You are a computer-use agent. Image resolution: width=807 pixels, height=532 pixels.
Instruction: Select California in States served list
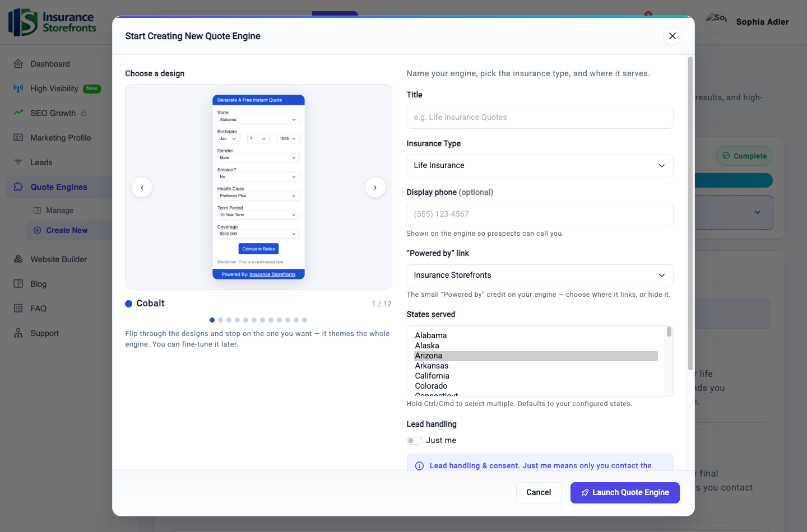point(536,376)
